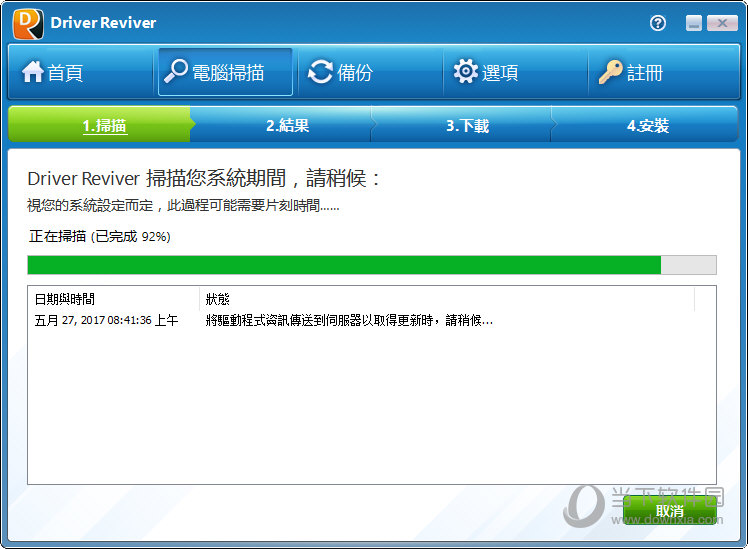Close the Driver Reviver window
The image size is (748, 549).
tap(722, 23)
